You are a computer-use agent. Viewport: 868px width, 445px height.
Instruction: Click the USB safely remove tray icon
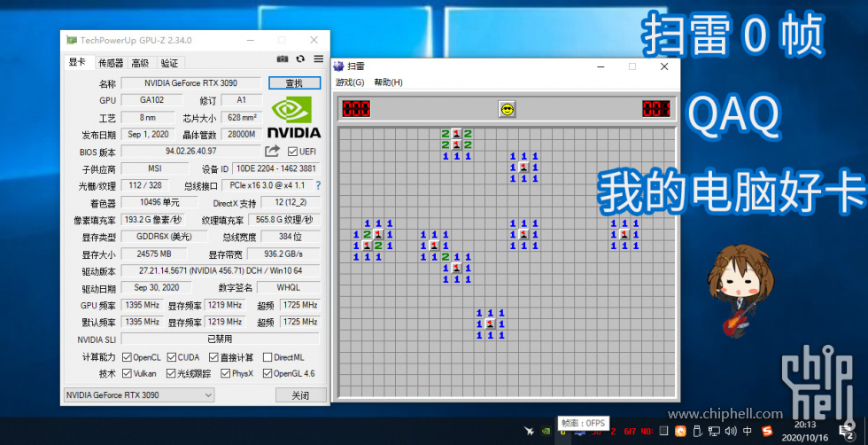[698, 431]
